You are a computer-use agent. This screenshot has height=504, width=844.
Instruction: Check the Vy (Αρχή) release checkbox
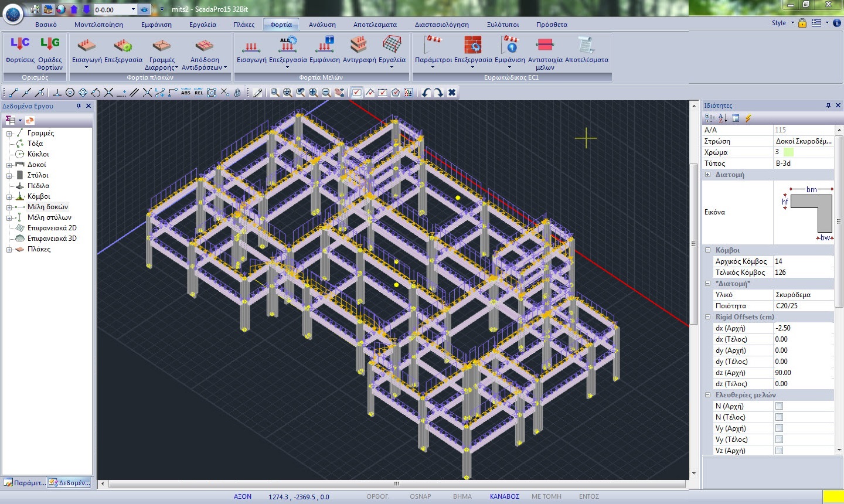779,428
